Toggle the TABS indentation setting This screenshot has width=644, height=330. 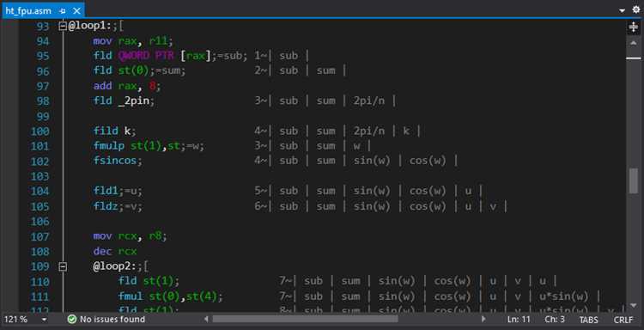tap(588, 320)
